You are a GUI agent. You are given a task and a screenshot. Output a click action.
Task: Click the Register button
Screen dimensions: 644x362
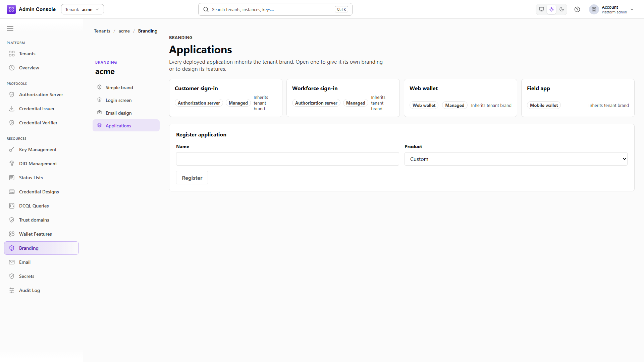192,178
